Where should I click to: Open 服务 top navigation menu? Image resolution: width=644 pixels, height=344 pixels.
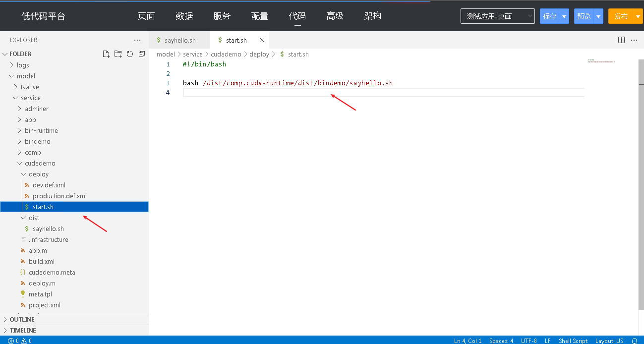(222, 16)
